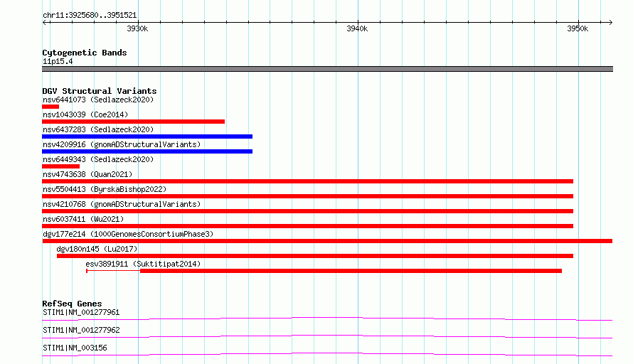This screenshot has width=633, height=364.
Task: Open the nsv1043039 (Coe2014) variant label
Action: (x=85, y=114)
